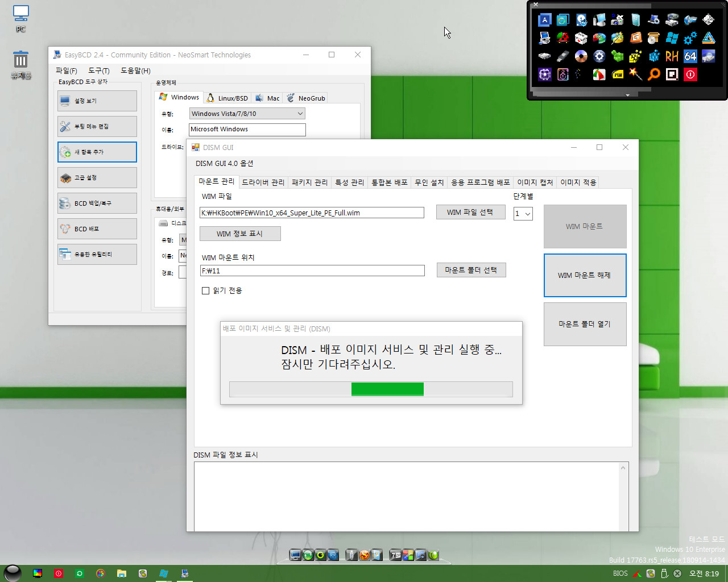The width and height of the screenshot is (728, 582).
Task: Open the Help menu in EasyBCD
Action: click(135, 70)
